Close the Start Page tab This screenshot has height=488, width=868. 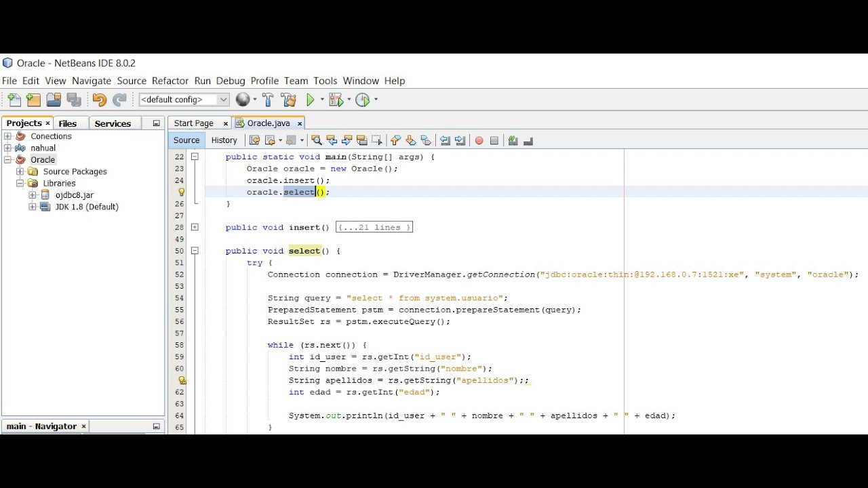(x=226, y=123)
